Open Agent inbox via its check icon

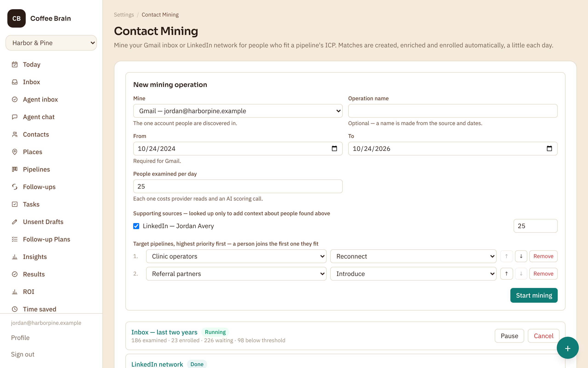14,100
